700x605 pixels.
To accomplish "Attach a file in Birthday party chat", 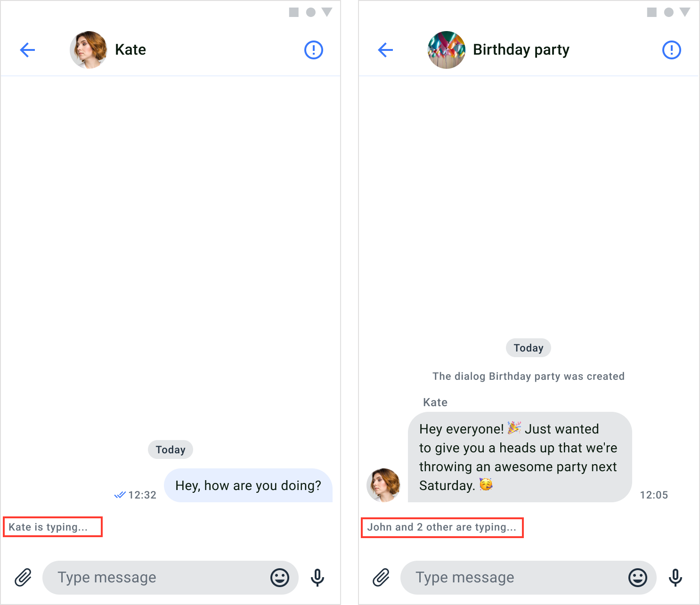I will tap(381, 577).
